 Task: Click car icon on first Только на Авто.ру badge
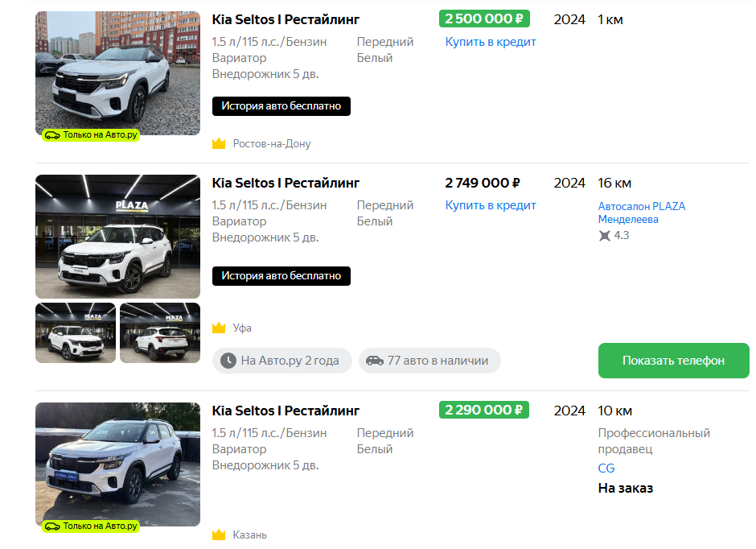[x=52, y=135]
